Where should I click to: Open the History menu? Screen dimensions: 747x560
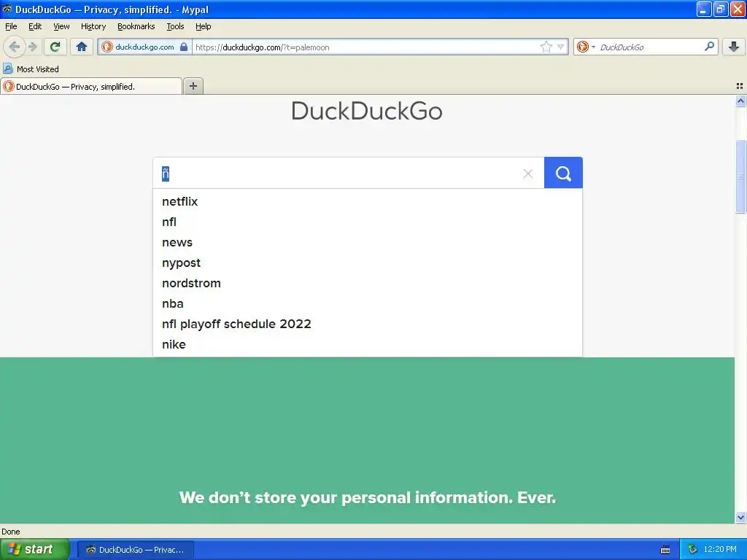(x=93, y=26)
